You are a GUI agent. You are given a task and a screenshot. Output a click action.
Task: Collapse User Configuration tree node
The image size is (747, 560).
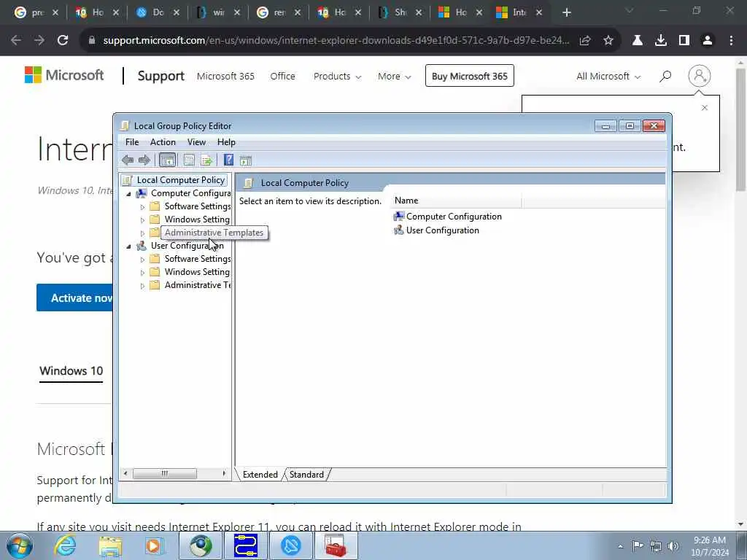pos(128,246)
